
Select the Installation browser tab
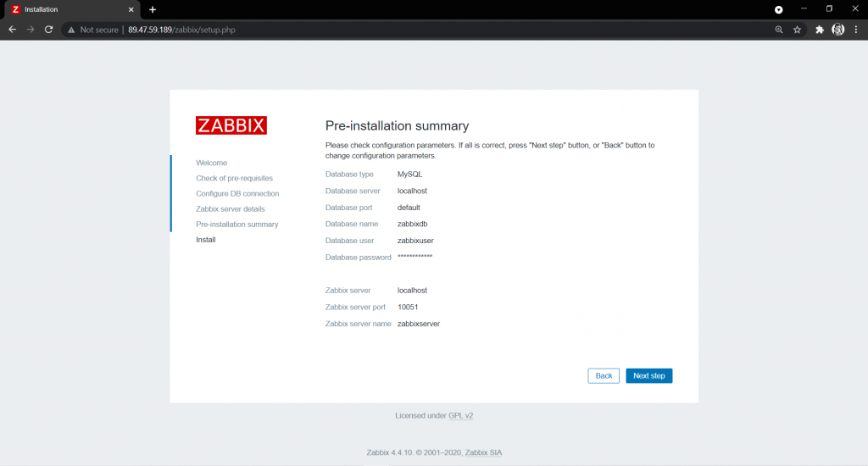[72, 9]
